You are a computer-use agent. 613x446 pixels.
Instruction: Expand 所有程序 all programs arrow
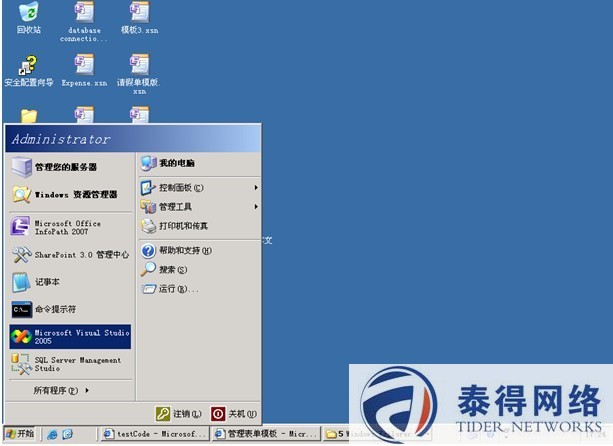point(87,390)
